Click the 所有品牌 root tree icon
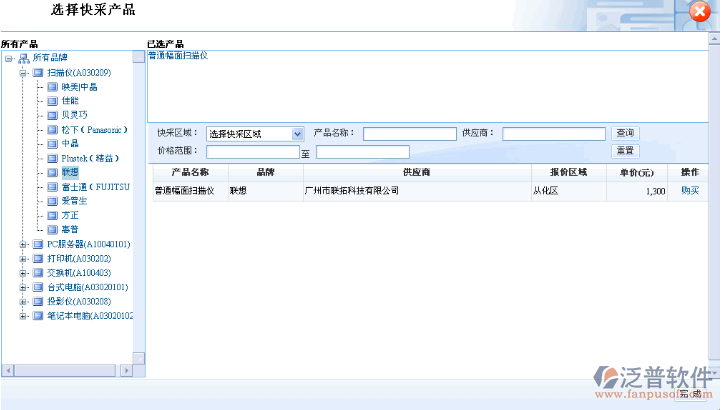This screenshot has height=410, width=723. pos(23,58)
